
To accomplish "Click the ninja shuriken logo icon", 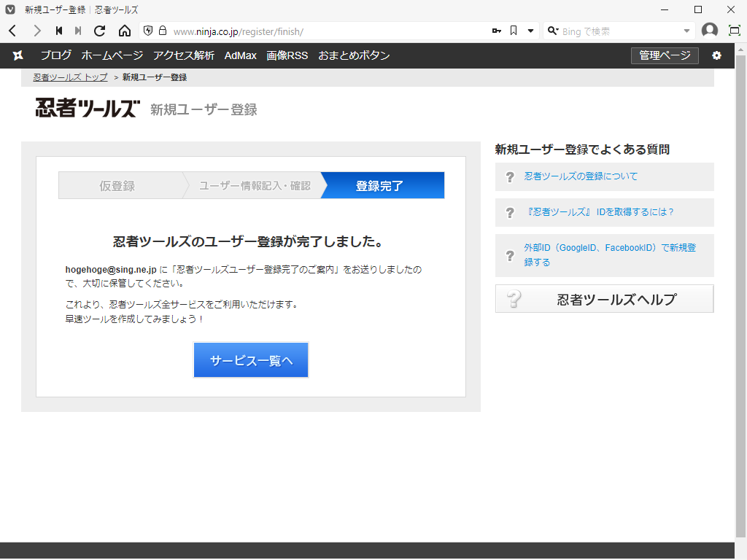I will (18, 55).
